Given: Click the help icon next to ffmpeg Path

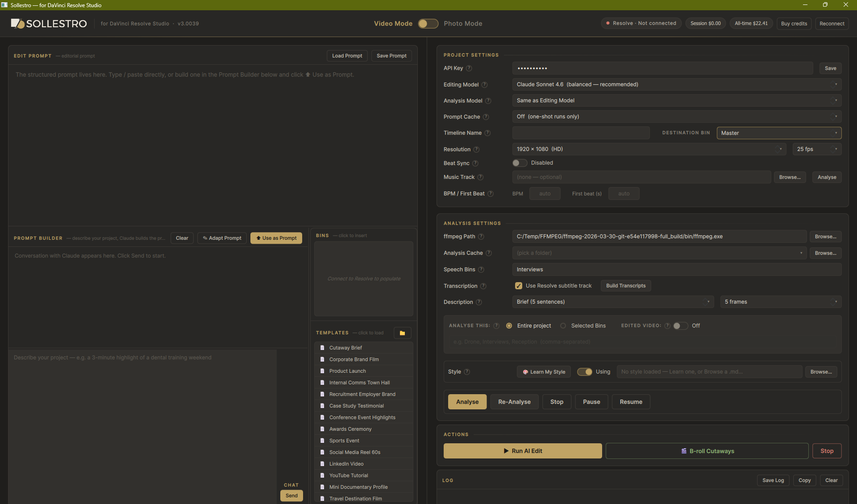Looking at the screenshot, I should point(481,237).
